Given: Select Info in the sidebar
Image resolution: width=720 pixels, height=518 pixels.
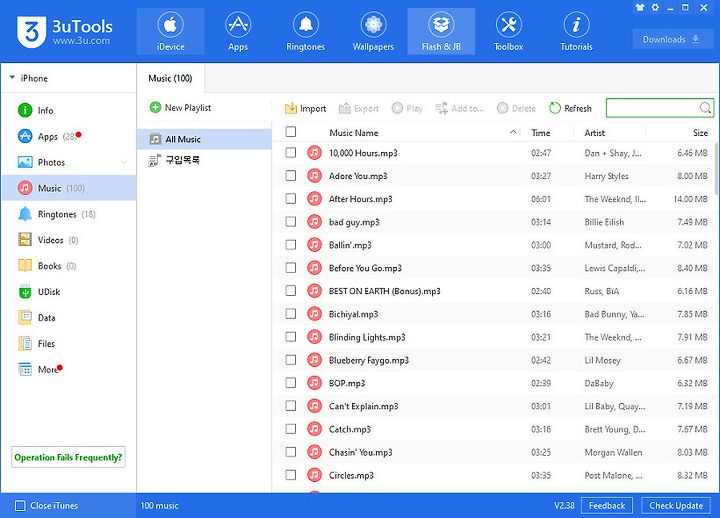Looking at the screenshot, I should (69, 110).
